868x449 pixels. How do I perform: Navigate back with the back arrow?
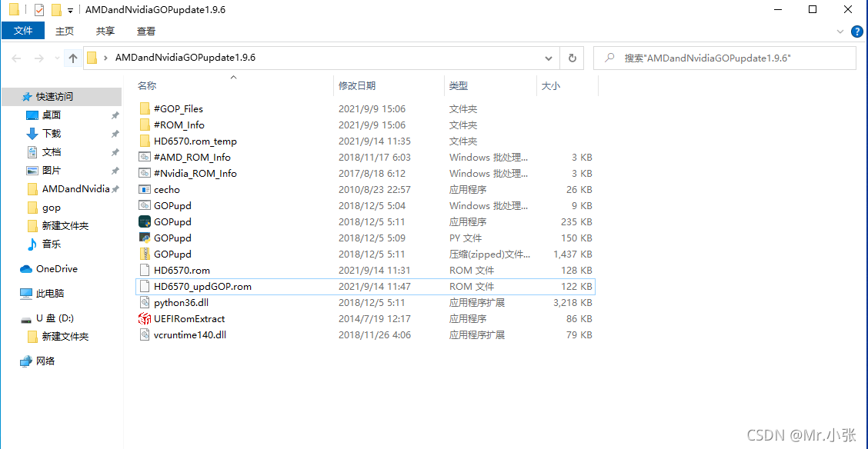pos(17,58)
